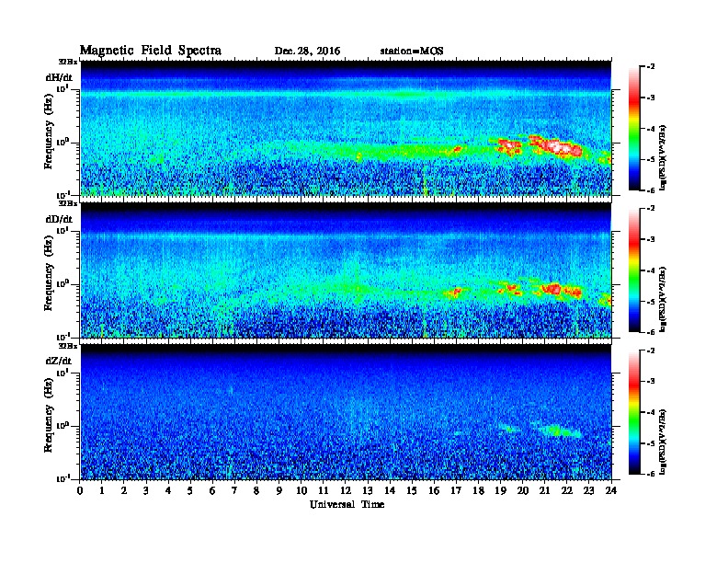This screenshot has width=728, height=563.
Task: Click hour "12" on the Universal Time axis
Action: [x=346, y=490]
